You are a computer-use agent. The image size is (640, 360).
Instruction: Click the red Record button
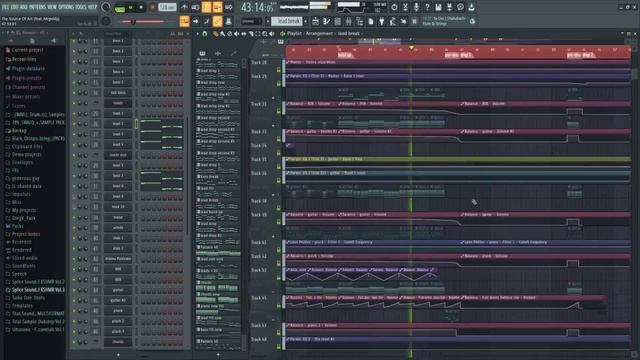[x=152, y=7]
